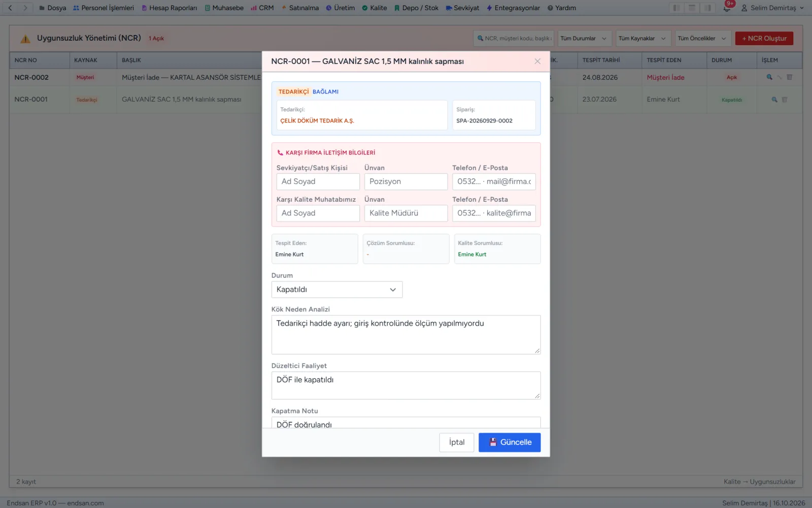
Task: Click the + NCR Oluştur button
Action: [764, 39]
